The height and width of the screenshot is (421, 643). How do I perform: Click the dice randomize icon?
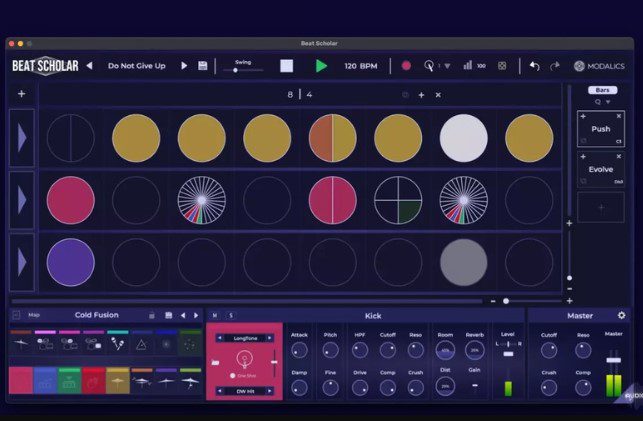502,66
